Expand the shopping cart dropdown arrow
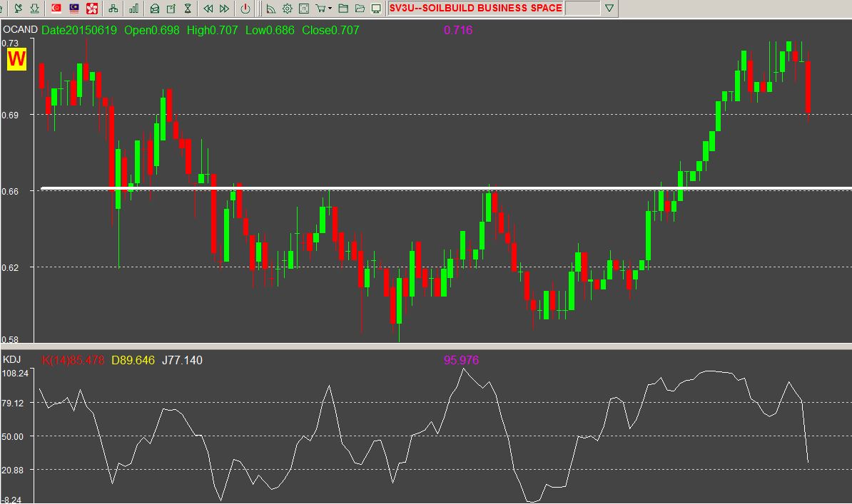The width and height of the screenshot is (852, 504). click(330, 8)
